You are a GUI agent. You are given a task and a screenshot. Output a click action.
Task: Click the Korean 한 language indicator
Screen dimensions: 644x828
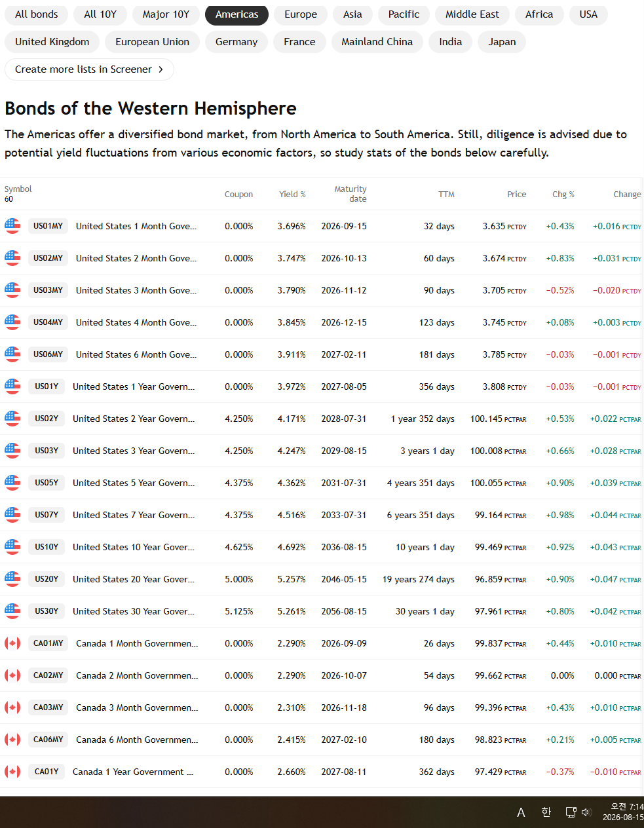pyautogui.click(x=546, y=812)
